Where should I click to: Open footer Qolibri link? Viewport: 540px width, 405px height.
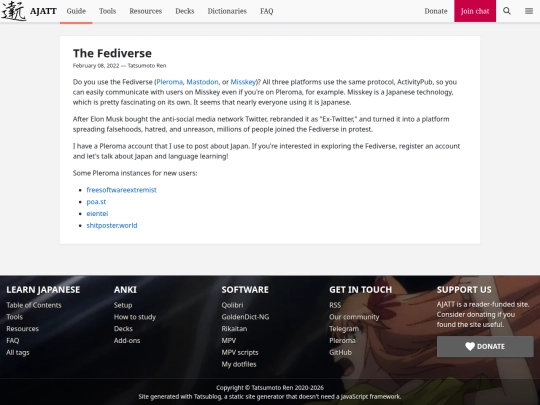tap(232, 305)
